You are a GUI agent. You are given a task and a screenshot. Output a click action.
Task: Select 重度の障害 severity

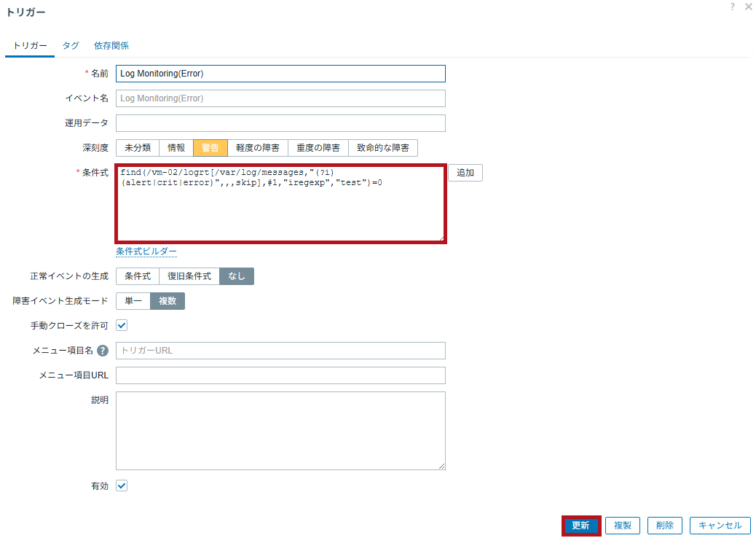click(x=318, y=148)
